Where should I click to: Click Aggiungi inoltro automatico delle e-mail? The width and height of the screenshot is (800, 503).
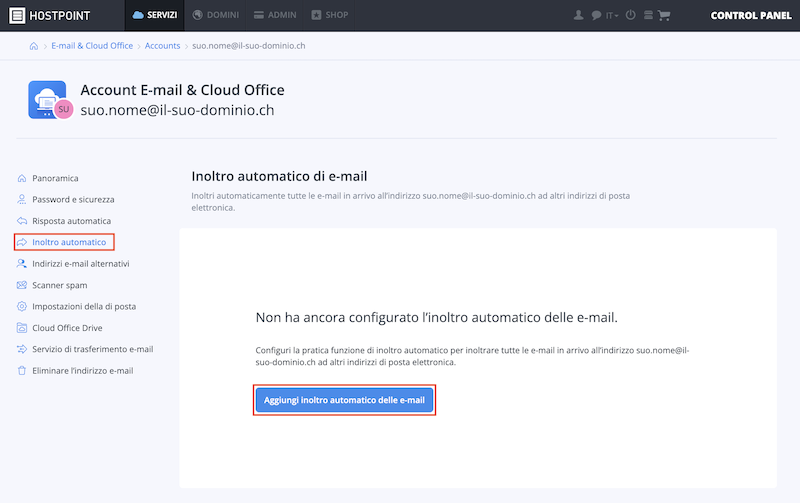pos(344,400)
